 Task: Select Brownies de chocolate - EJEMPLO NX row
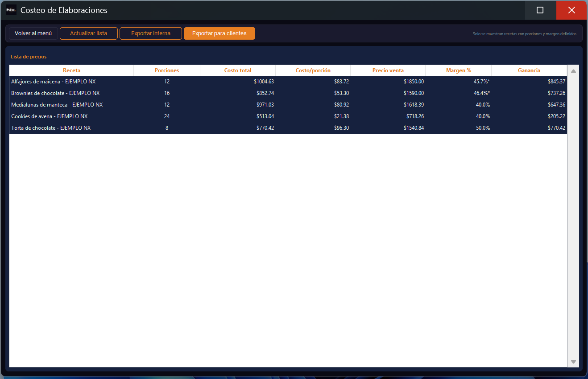(288, 93)
